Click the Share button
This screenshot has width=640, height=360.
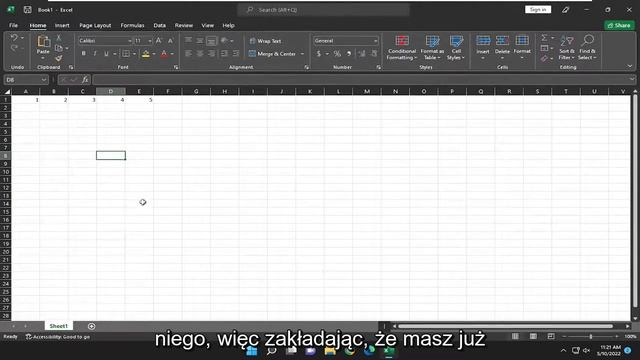[619, 25]
